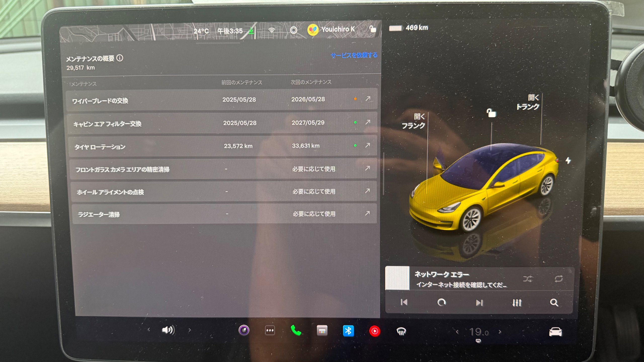
Task: Increase the temperature with right arrow
Action: pyautogui.click(x=500, y=332)
